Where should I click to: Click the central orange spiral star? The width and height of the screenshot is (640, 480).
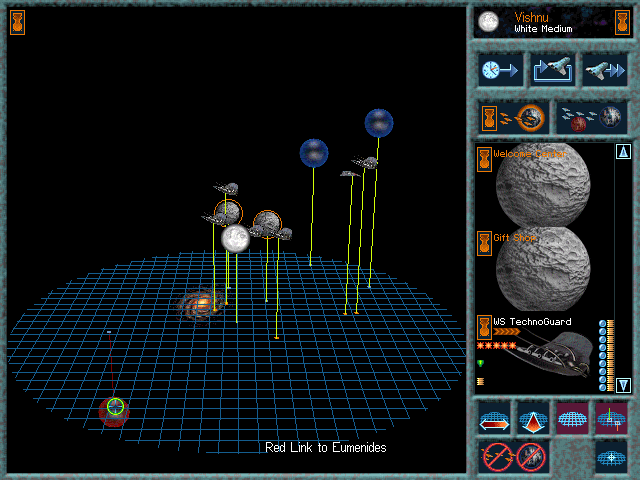point(202,304)
